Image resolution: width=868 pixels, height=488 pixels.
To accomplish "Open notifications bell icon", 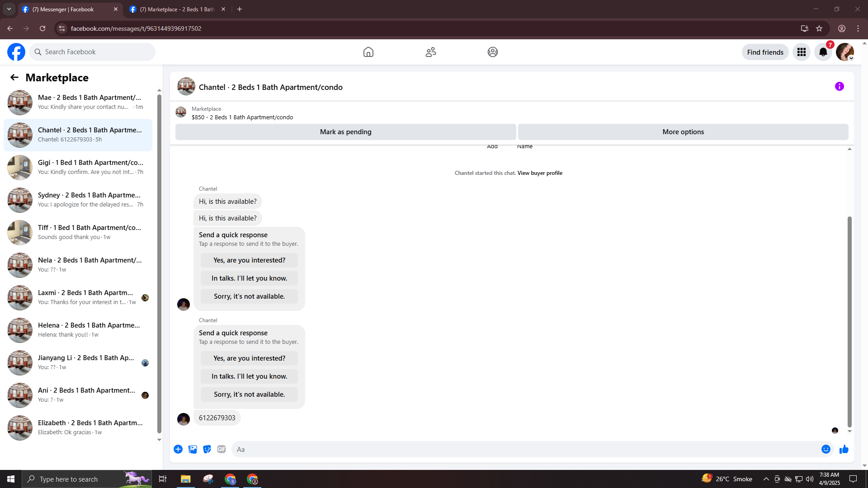I will [823, 52].
